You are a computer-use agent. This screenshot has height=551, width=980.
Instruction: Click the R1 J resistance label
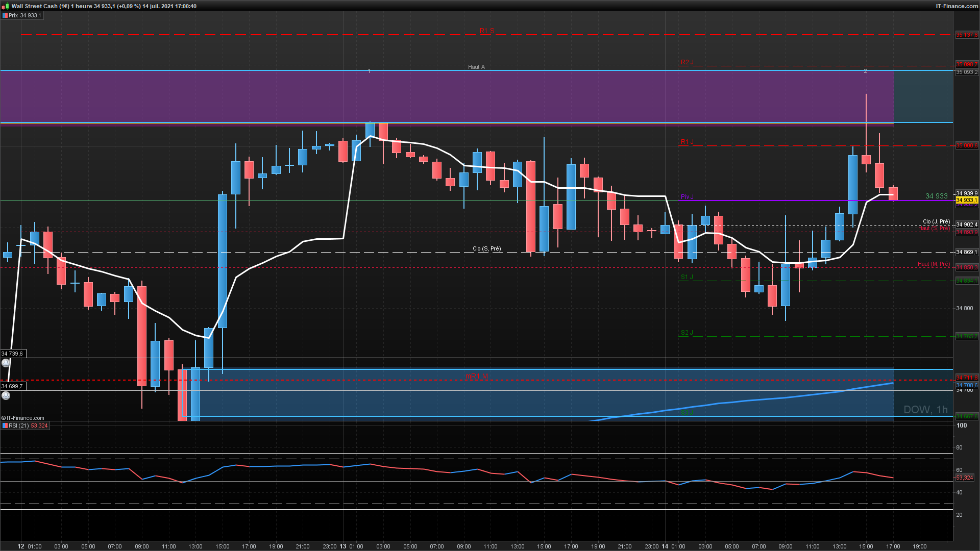click(x=687, y=142)
